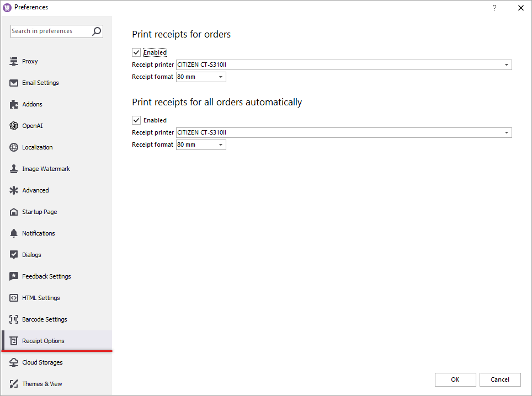Click the OpenAI logo icon
Screen dimensions: 532x396
click(14, 126)
